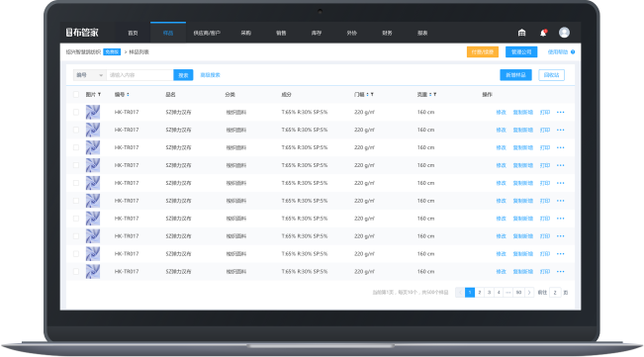Check the first row's checkbox
644x357 pixels.
(x=76, y=113)
